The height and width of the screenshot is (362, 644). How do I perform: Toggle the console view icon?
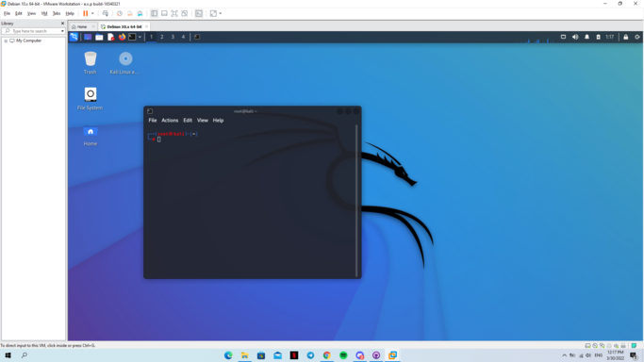[199, 13]
